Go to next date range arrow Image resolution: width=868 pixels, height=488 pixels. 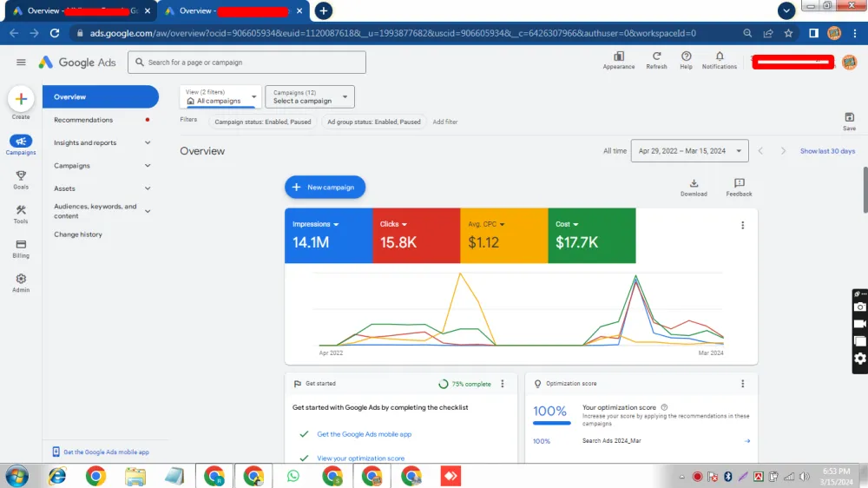click(783, 151)
